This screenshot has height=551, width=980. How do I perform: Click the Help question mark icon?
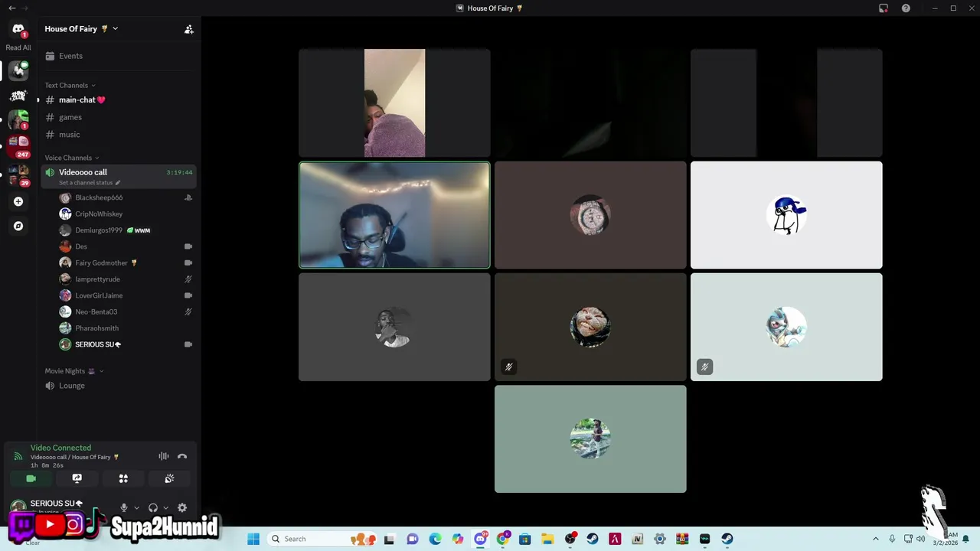[906, 8]
